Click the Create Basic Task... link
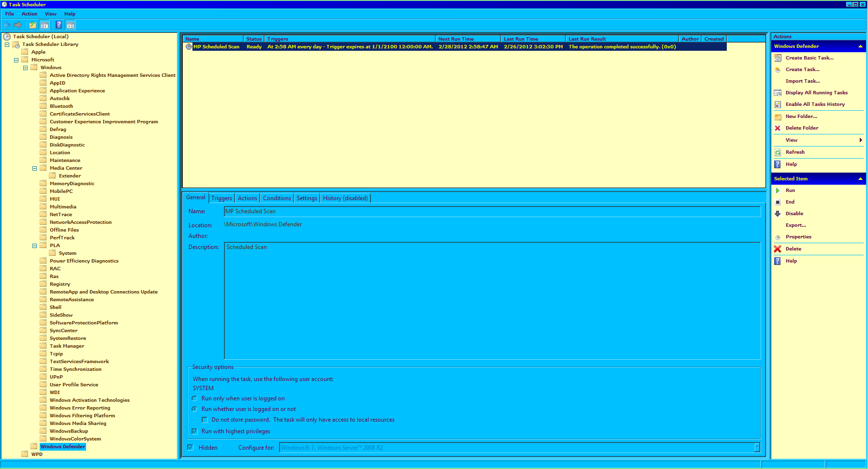Image resolution: width=868 pixels, height=469 pixels. point(809,58)
